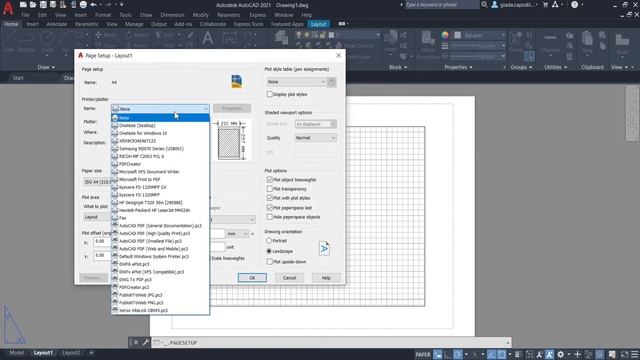Toggle Plot with plot styles checkbox
Image resolution: width=640 pixels, height=360 pixels.
269,198
